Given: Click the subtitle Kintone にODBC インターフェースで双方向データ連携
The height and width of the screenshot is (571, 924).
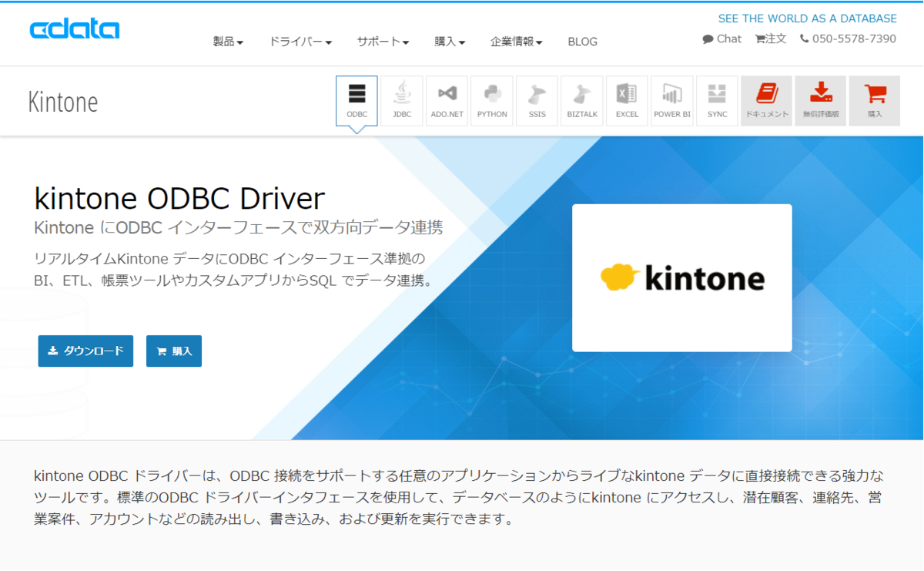Looking at the screenshot, I should coord(239,228).
